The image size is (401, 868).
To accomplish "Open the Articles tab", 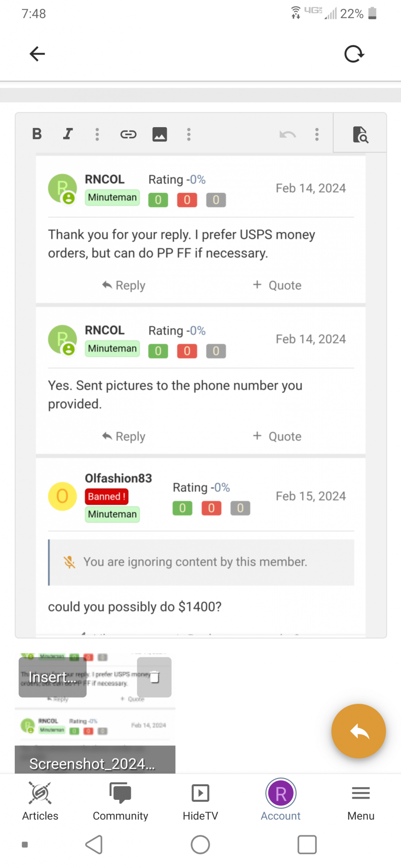I will (x=40, y=801).
